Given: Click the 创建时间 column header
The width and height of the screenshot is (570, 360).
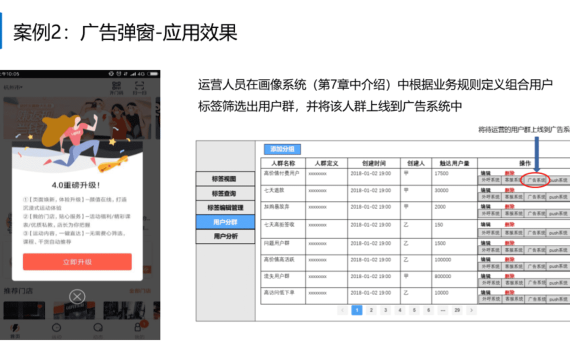Looking at the screenshot, I should pos(374,163).
